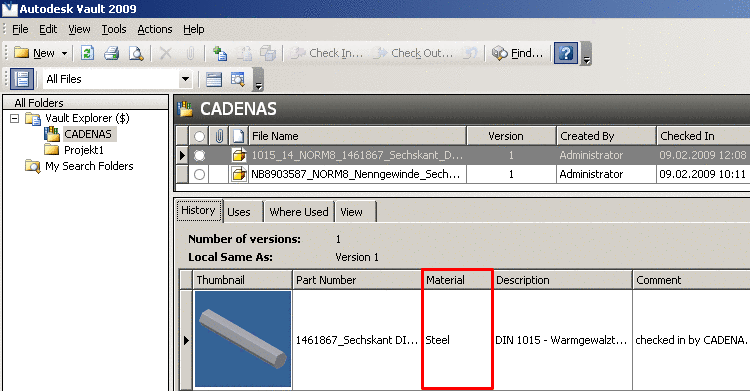750x391 pixels.
Task: Click the vault status circle column header
Action: coord(199,136)
